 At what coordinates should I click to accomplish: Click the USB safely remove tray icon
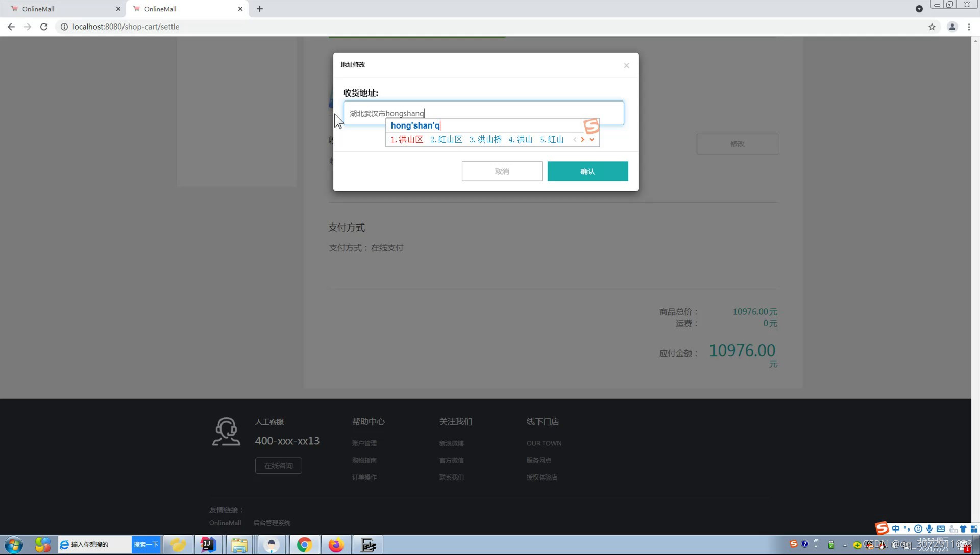pyautogui.click(x=831, y=545)
